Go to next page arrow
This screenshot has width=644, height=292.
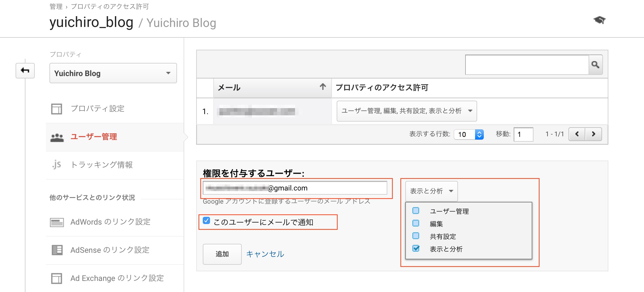tap(593, 134)
